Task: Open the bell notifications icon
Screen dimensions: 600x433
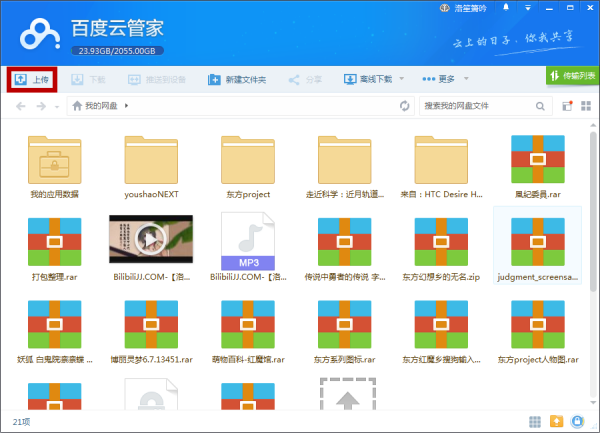Action: click(x=506, y=7)
